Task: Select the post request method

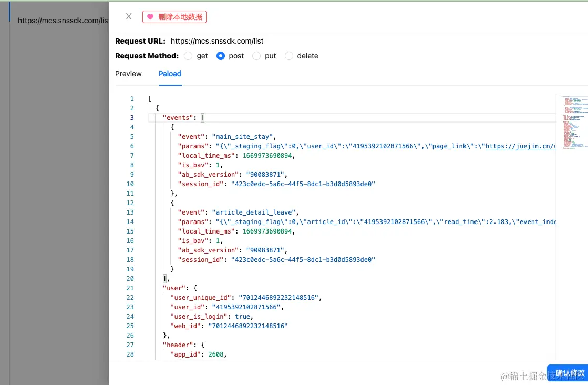Action: point(221,56)
